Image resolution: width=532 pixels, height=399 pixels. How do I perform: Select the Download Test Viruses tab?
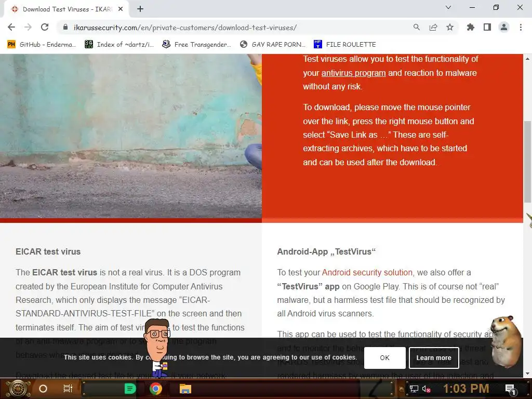[66, 9]
